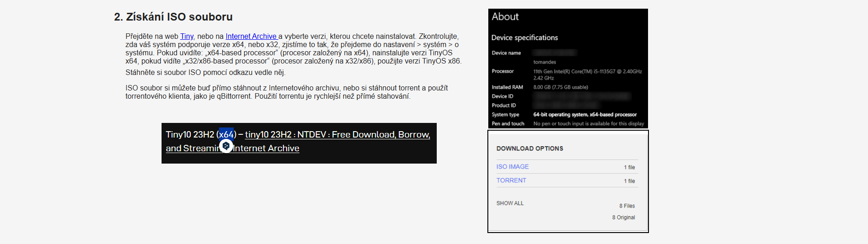
Task: Click the Device specifications heading
Action: click(524, 38)
